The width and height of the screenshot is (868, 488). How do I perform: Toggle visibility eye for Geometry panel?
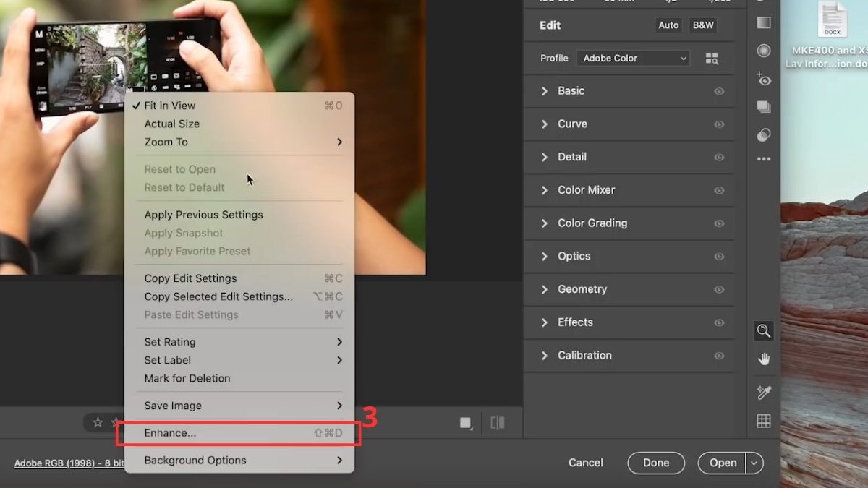(719, 290)
